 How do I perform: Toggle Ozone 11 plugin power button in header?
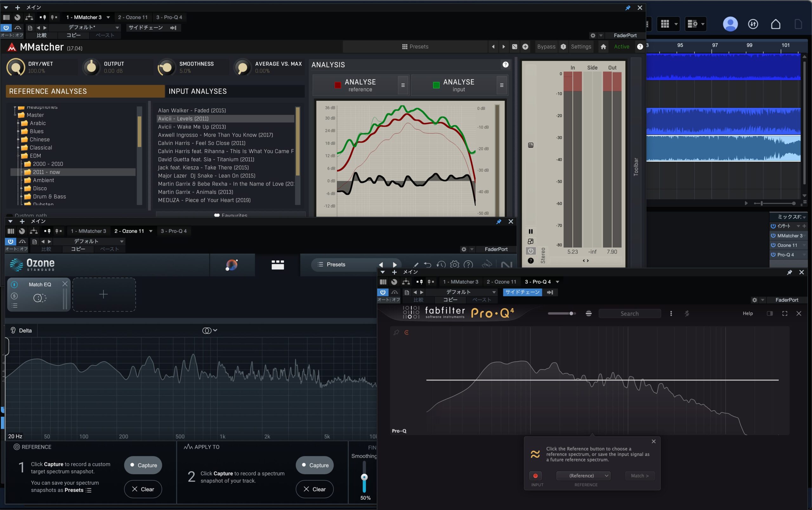(x=10, y=241)
